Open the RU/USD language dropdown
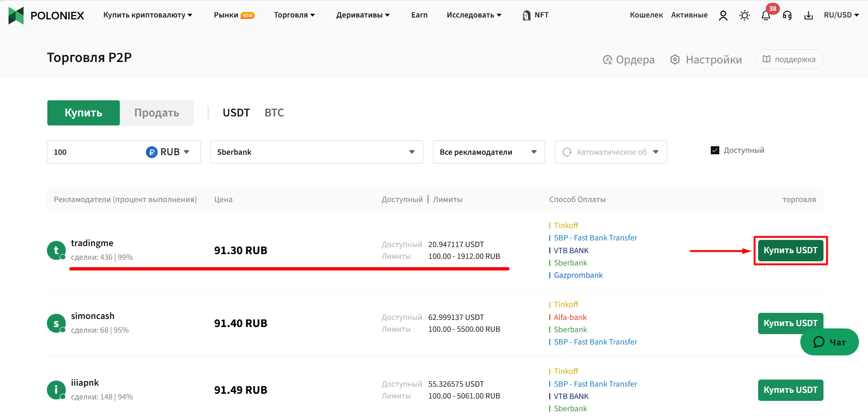868x416 pixels. point(841,15)
